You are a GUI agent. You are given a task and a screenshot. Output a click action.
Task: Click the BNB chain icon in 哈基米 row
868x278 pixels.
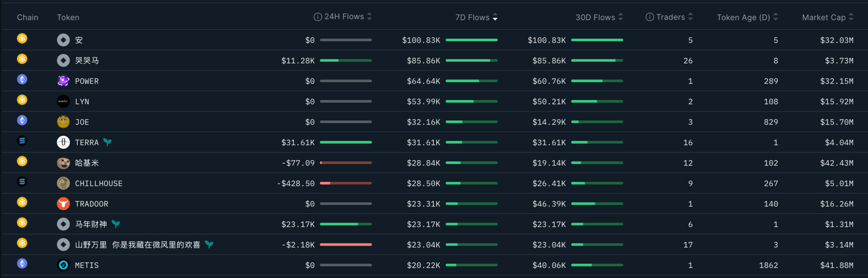pos(22,161)
